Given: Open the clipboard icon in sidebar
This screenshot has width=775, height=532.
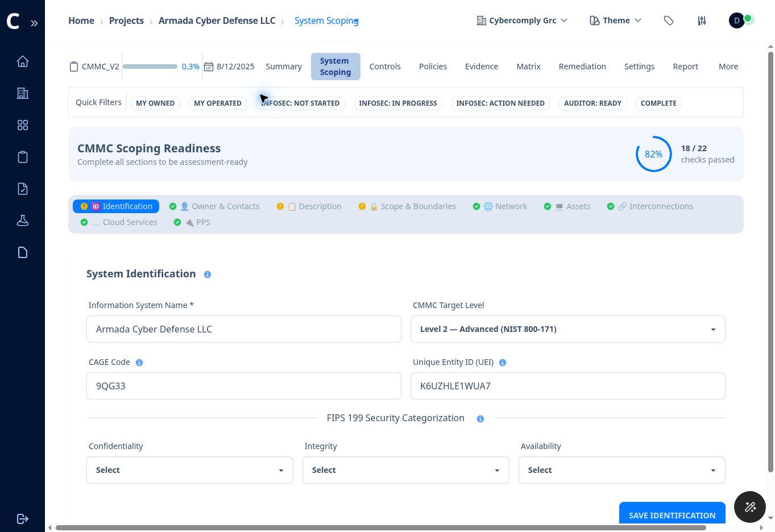Looking at the screenshot, I should click(23, 157).
